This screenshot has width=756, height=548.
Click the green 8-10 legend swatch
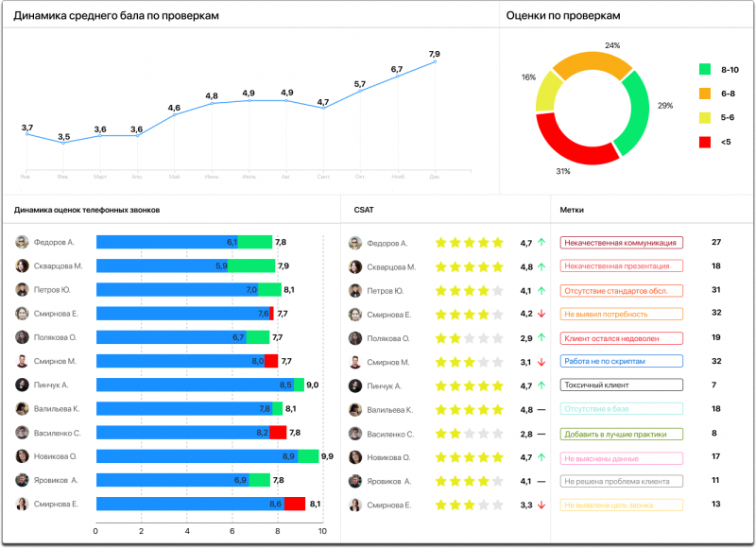(704, 70)
